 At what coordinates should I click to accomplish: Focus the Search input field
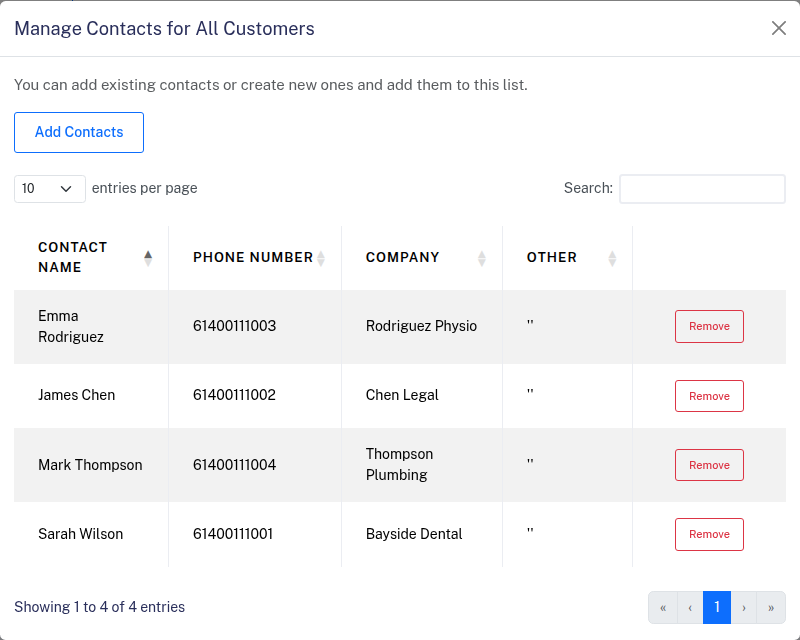point(702,188)
